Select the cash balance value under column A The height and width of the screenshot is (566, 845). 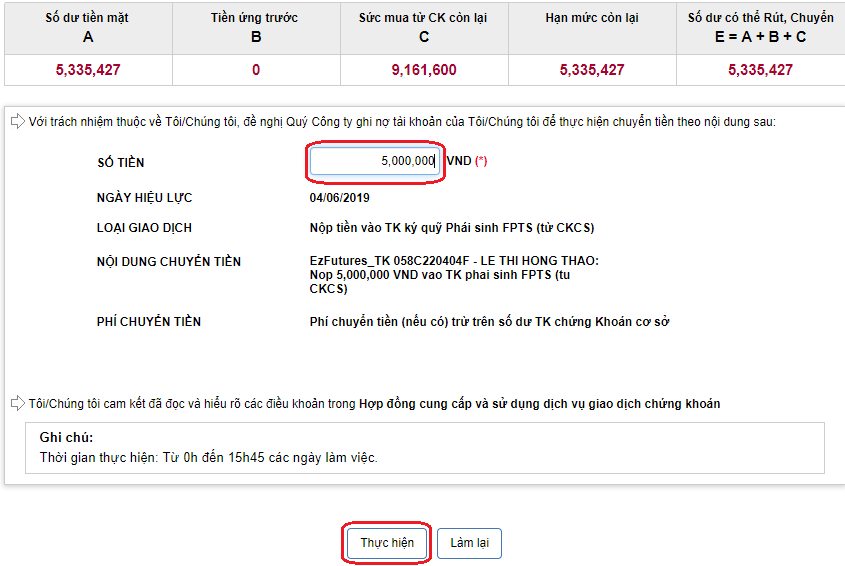(x=88, y=70)
